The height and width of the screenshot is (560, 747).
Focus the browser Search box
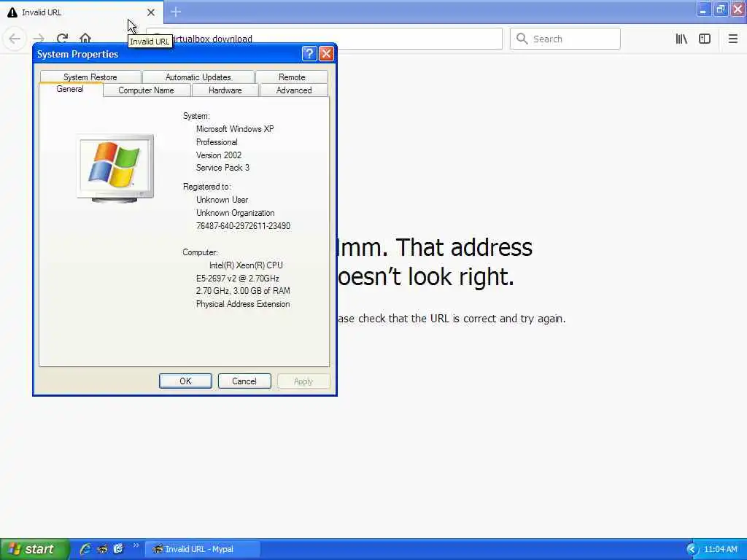(565, 39)
